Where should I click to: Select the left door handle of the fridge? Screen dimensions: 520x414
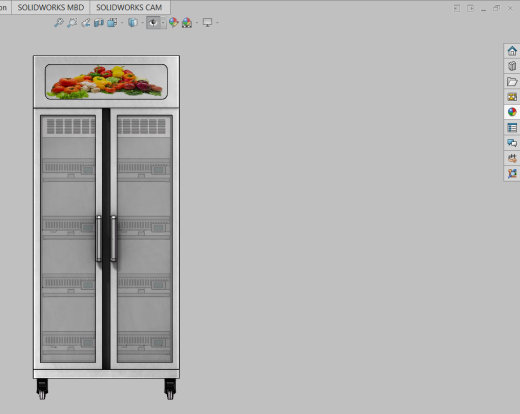pos(99,238)
